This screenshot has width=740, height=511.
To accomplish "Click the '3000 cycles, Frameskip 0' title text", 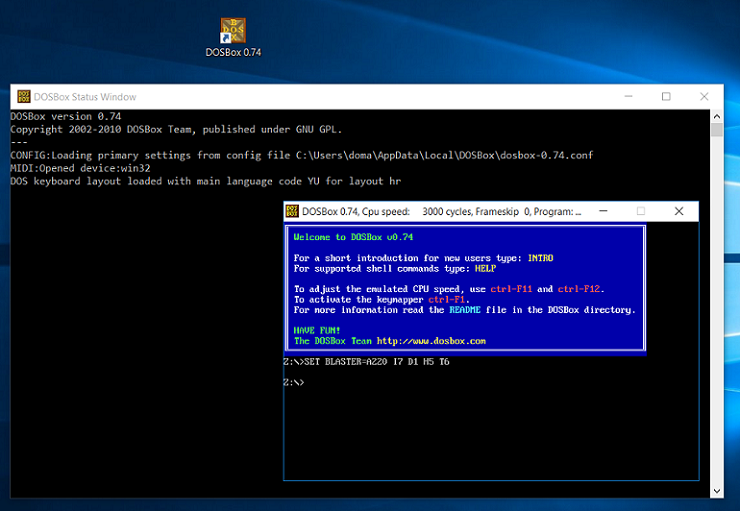I will 476,211.
